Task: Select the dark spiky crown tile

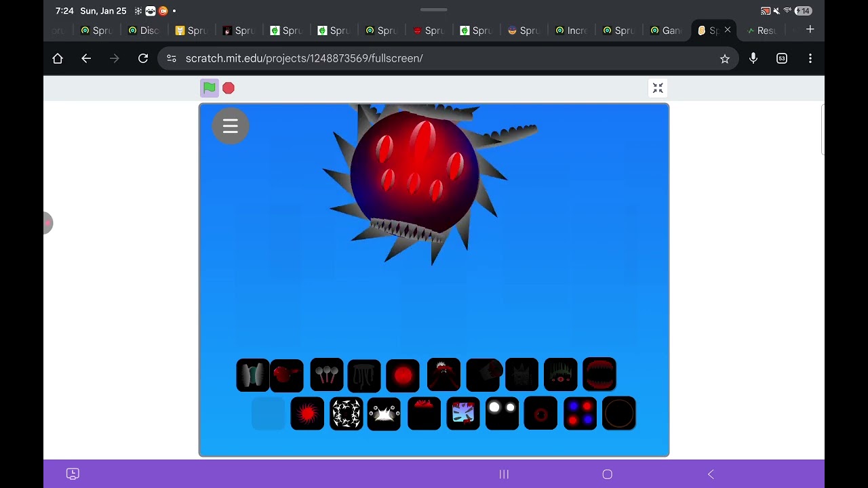Action: pyautogui.click(x=521, y=375)
